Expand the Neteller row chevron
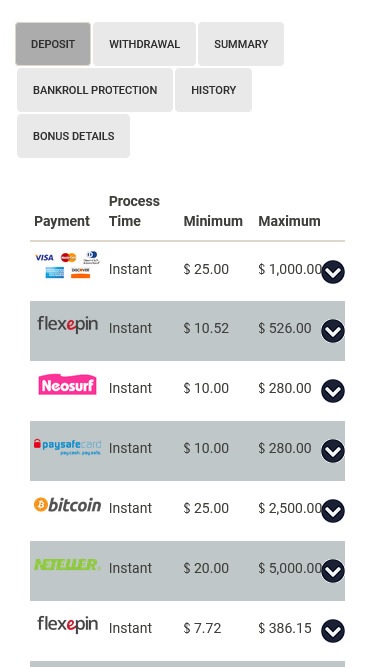375x667 pixels. [x=333, y=571]
